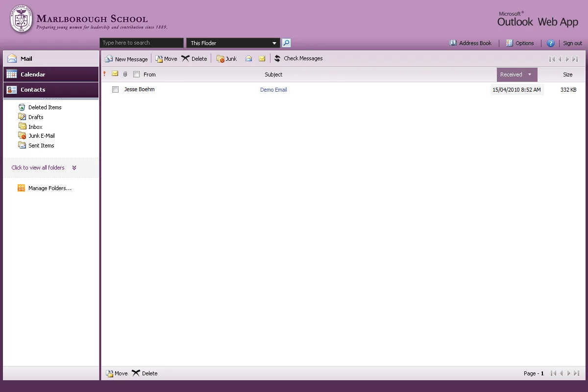
Task: Click the 15/04/2010 8:52 AM received date
Action: tap(516, 90)
